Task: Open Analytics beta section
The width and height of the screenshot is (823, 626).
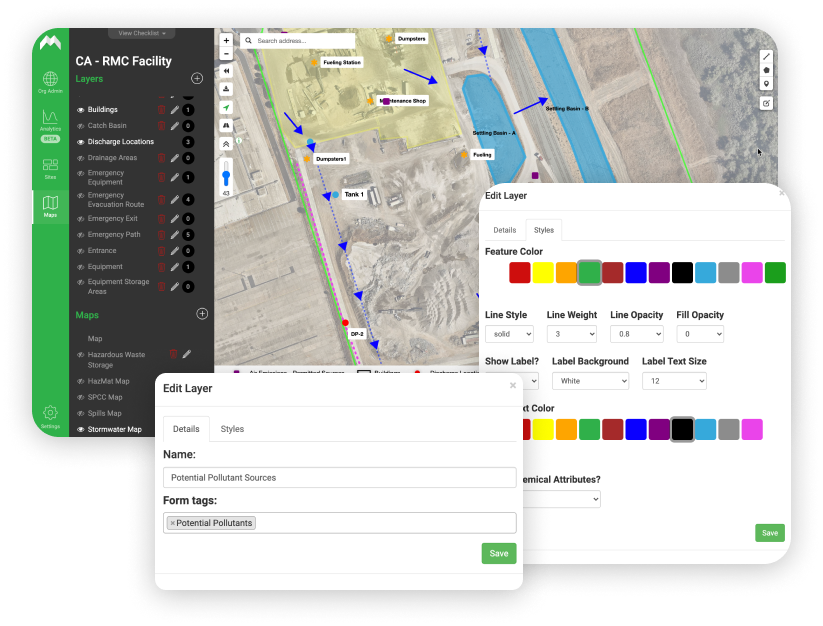Action: point(50,125)
